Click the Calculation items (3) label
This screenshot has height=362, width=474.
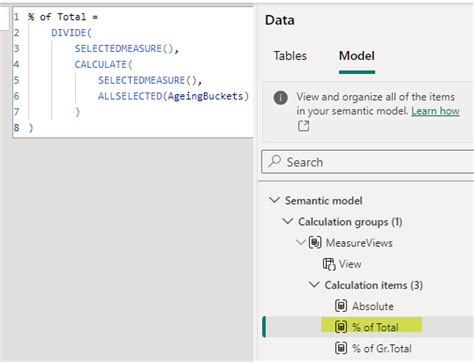tap(374, 285)
